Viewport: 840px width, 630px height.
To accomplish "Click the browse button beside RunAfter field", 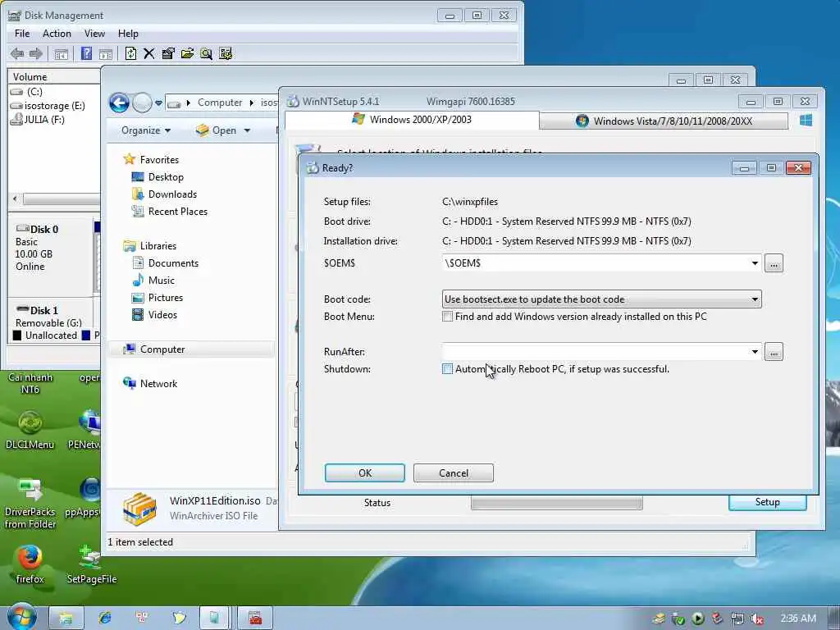I will point(774,352).
